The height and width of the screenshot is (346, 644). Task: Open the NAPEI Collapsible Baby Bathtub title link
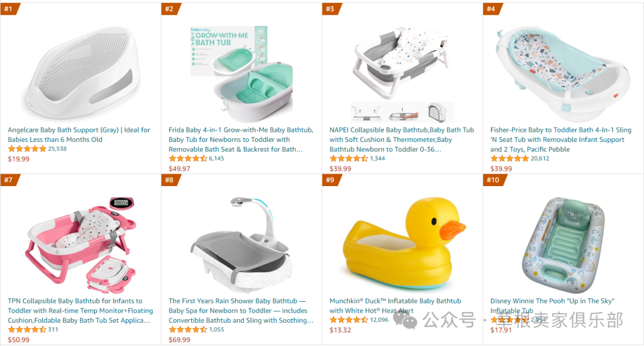click(401, 140)
